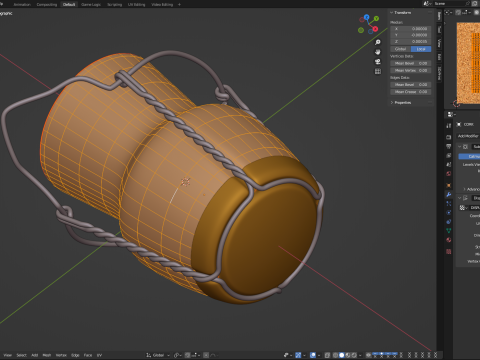This screenshot has width=480, height=360.
Task: Select Global in the Transform panel
Action: click(401, 49)
